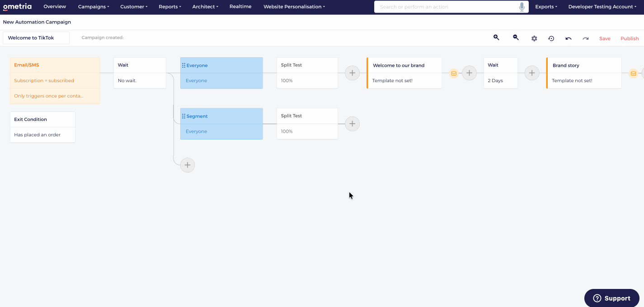The width and height of the screenshot is (644, 307).
Task: Edit the campaign name Welcome to TikTok
Action: (36, 38)
